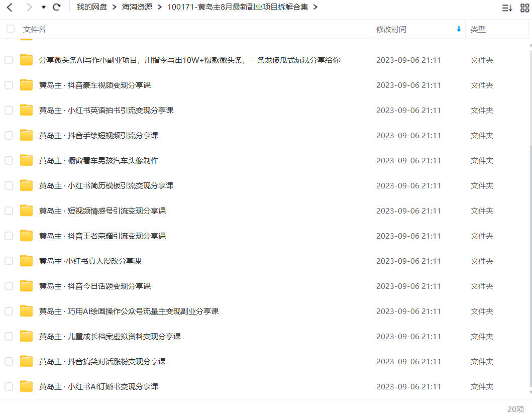Check the 抖音豪车视频变现分享课 checkbox

9,85
